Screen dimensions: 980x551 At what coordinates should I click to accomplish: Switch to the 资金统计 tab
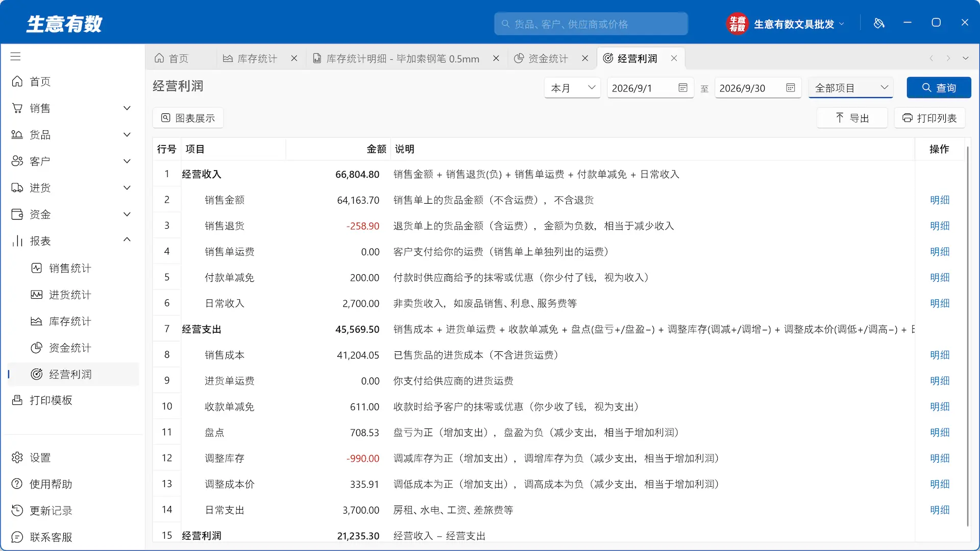click(x=541, y=59)
